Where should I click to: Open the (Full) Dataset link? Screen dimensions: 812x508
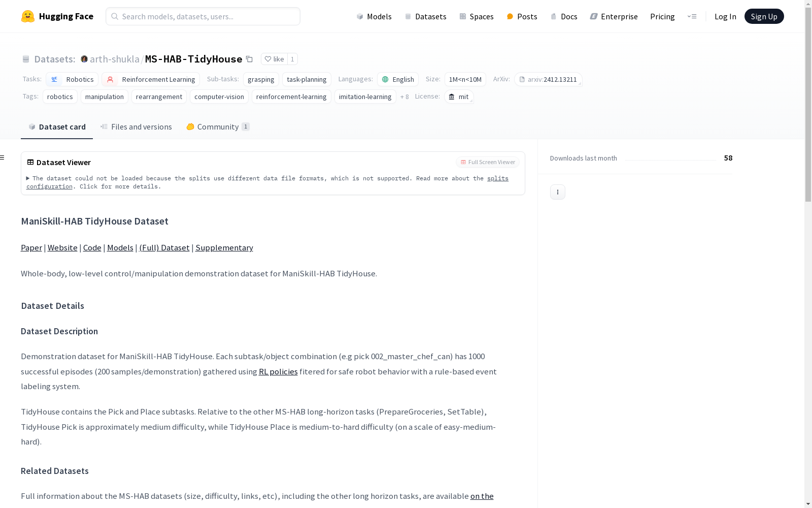(164, 247)
